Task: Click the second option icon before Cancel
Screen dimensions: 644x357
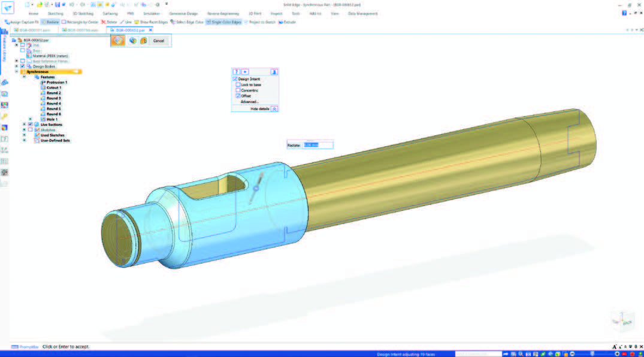Action: point(132,41)
